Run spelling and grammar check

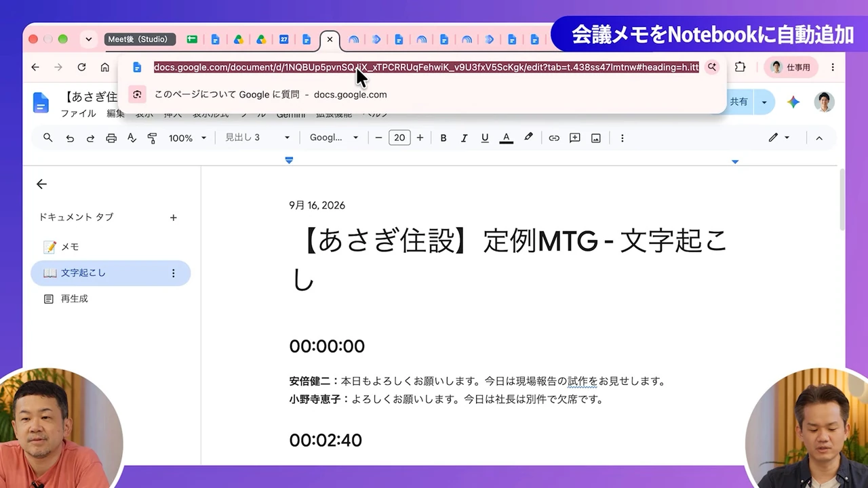click(x=132, y=138)
